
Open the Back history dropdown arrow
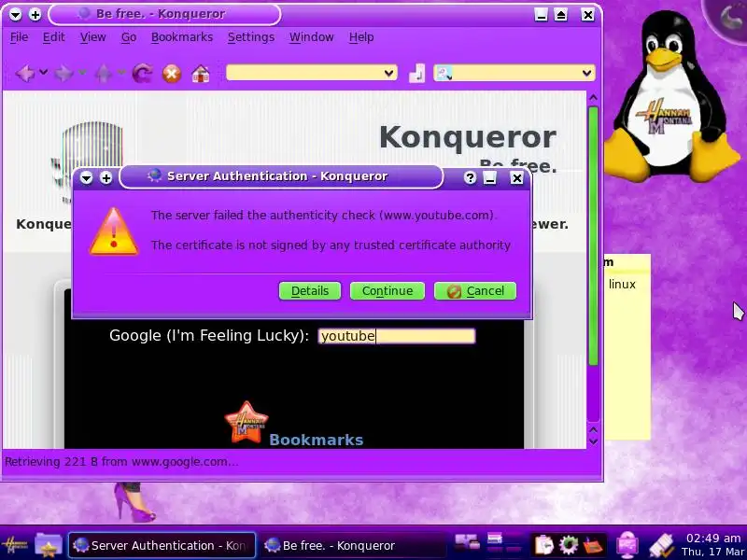tap(43, 73)
